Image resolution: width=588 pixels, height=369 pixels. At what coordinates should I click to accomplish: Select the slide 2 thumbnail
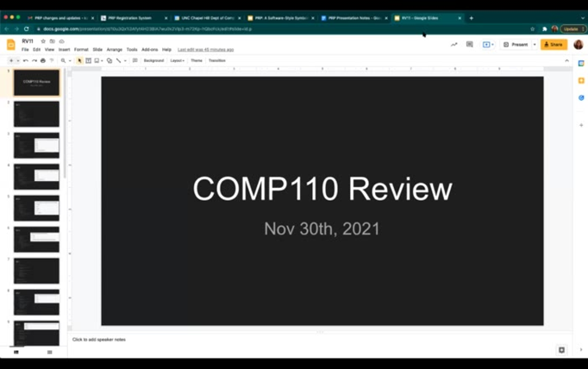[x=36, y=114]
